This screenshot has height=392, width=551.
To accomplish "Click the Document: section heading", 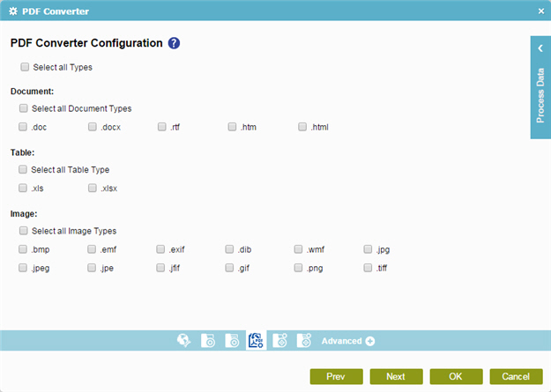I will [32, 92].
